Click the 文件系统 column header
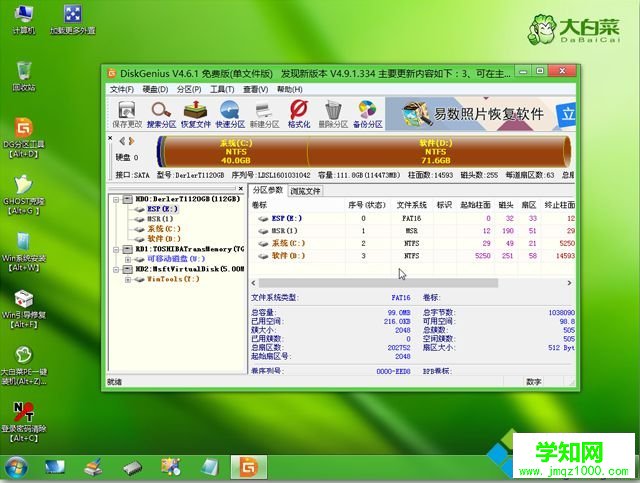640x483 pixels. point(411,205)
